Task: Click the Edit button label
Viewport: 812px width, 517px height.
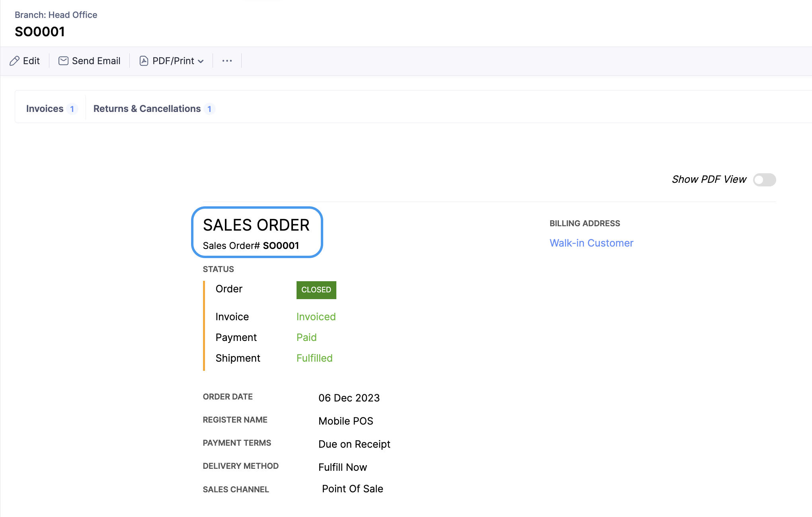Action: [31, 61]
